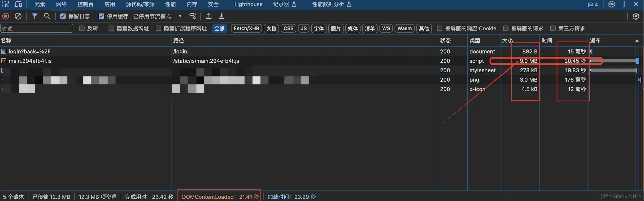Check 第三方请求 checkbox
644x201 pixels.
click(553, 28)
